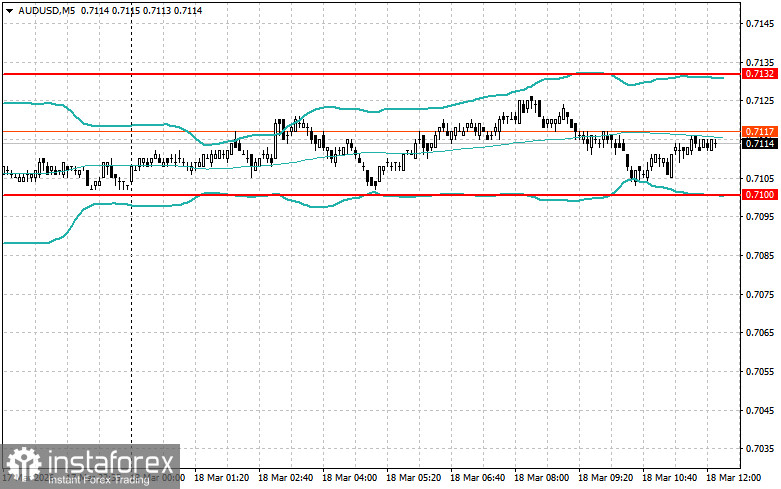Click the 0.7125 price scale value
This screenshot has height=489, width=781.
tap(760, 101)
